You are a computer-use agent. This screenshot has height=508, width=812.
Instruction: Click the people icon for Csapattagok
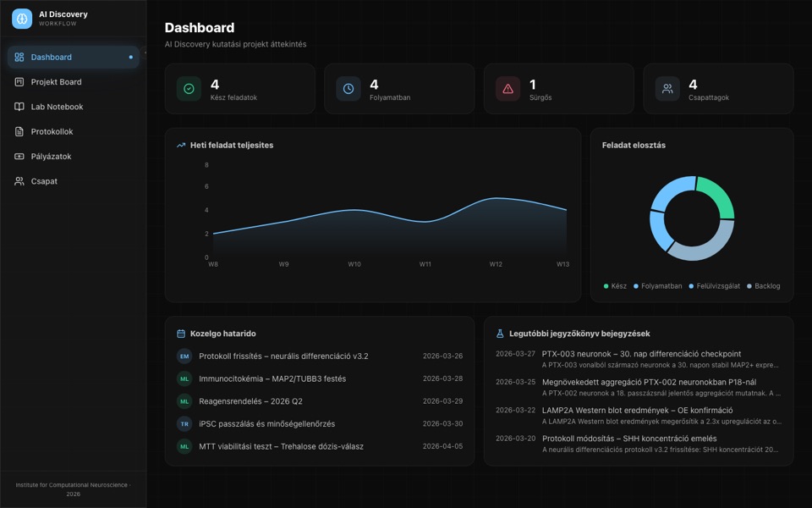pos(667,89)
